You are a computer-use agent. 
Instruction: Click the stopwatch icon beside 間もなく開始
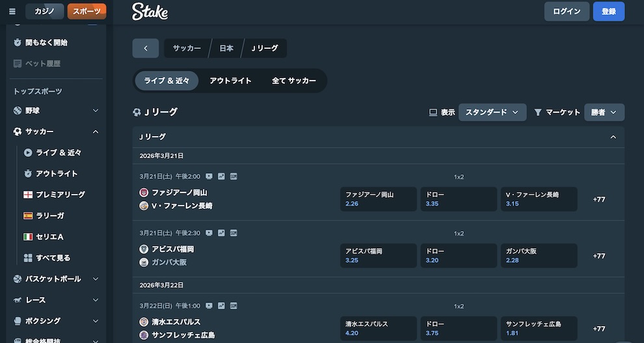tap(18, 42)
